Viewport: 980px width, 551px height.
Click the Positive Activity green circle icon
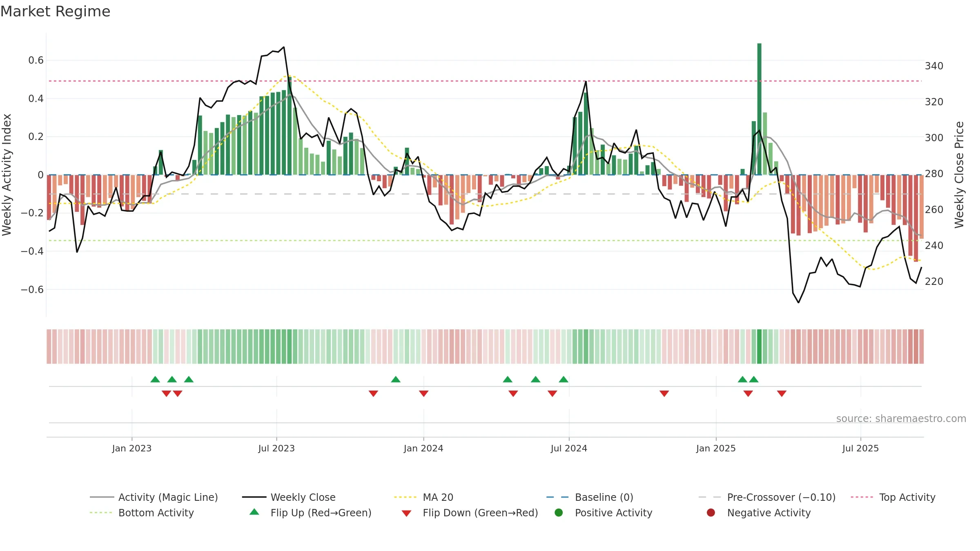coord(559,513)
